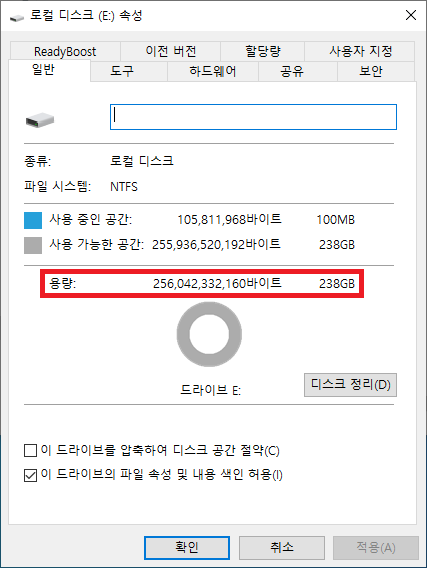Click the 디스크 정리(D) button
Image resolution: width=427 pixels, height=568 pixels.
point(350,385)
